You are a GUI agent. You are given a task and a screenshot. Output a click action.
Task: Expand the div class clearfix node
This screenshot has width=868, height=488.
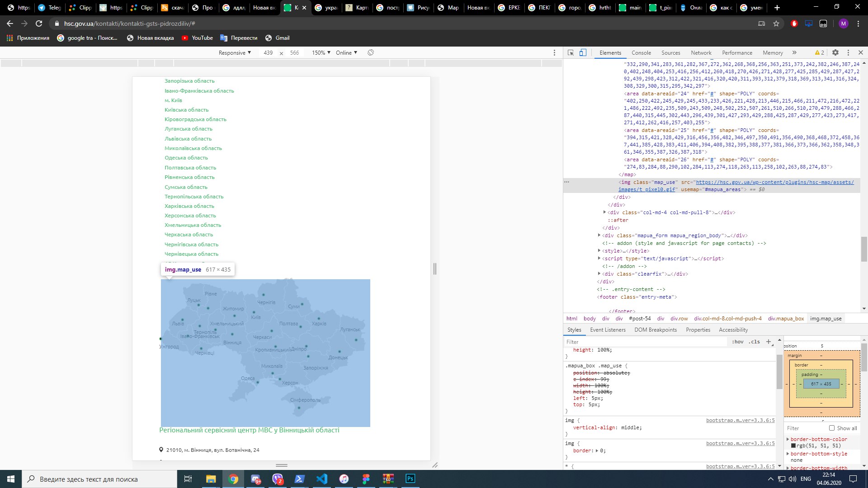599,274
